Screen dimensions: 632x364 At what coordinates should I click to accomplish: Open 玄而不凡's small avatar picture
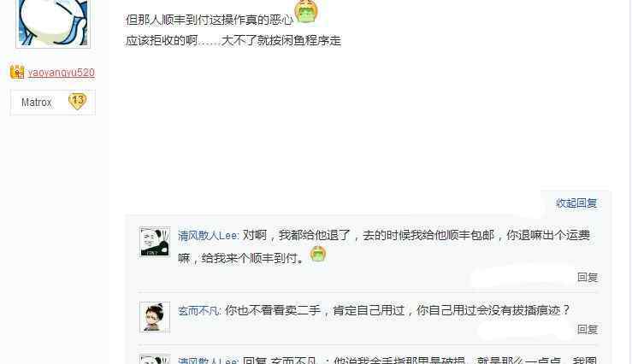pyautogui.click(x=155, y=317)
